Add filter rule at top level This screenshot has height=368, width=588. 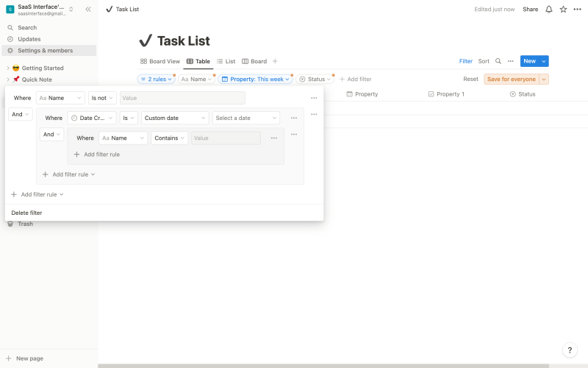[x=37, y=194]
